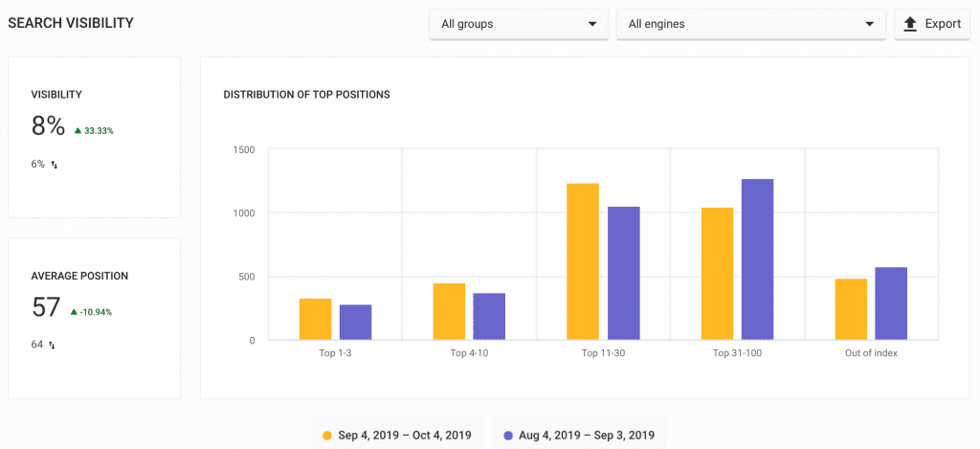Click the purple legend color dot

coord(508,436)
